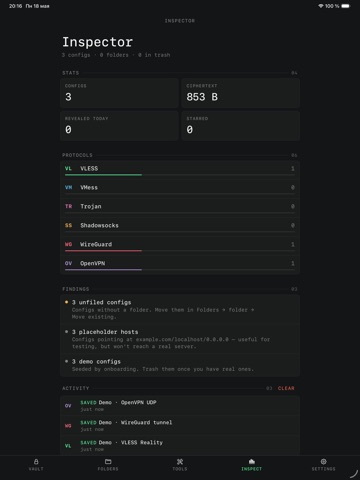Viewport: 360px width, 480px height.
Task: Switch to the Folders tab label
Action: pyautogui.click(x=108, y=469)
